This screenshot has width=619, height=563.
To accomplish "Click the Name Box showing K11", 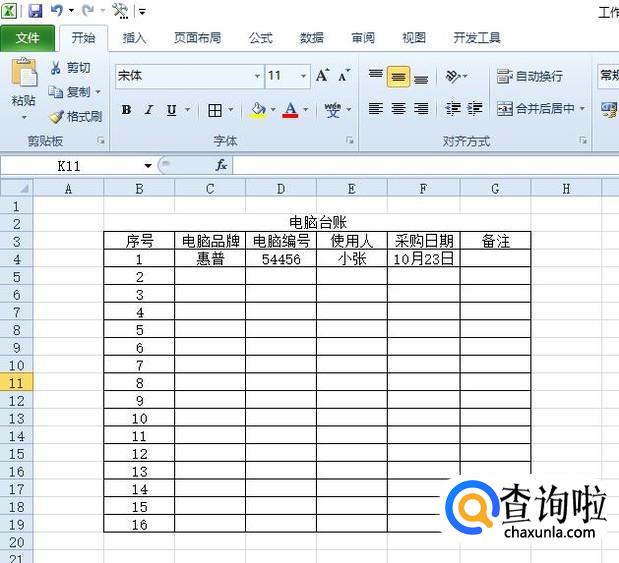I will 69,166.
